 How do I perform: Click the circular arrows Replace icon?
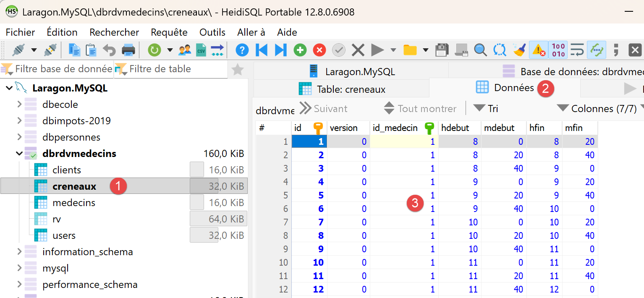click(x=500, y=50)
